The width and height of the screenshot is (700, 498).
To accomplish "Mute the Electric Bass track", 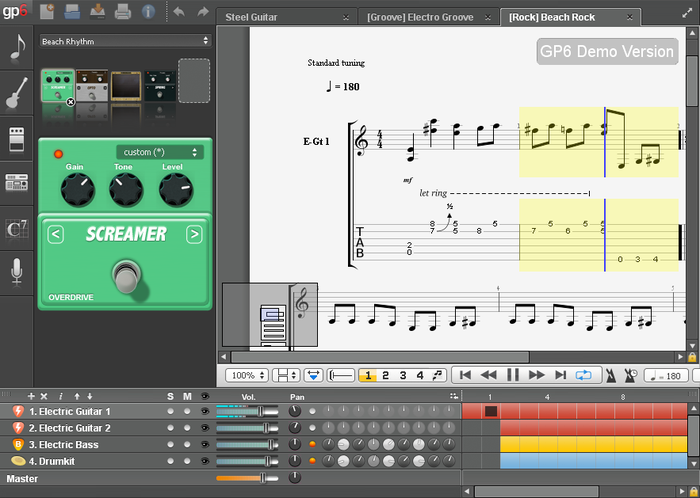I will click(187, 444).
